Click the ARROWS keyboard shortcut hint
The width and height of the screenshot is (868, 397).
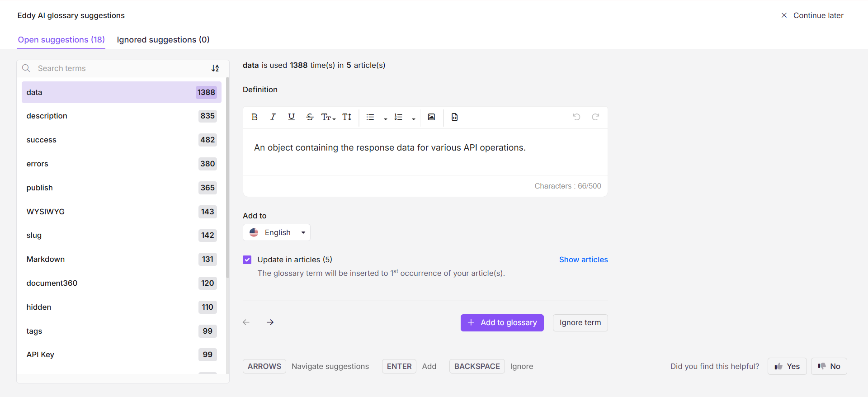[264, 366]
